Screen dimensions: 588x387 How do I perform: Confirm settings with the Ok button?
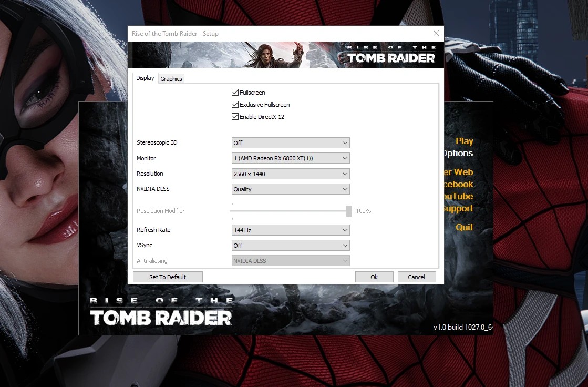pyautogui.click(x=374, y=277)
